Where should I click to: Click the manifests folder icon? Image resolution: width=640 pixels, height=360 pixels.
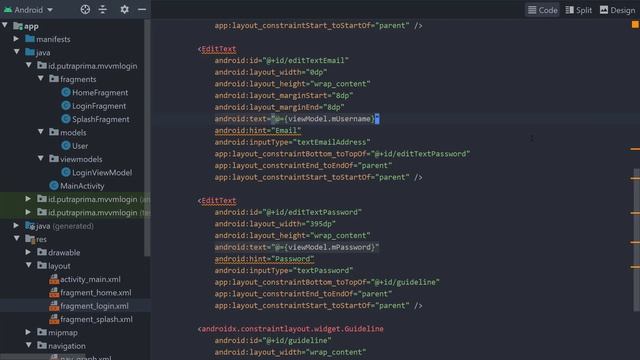coord(30,39)
